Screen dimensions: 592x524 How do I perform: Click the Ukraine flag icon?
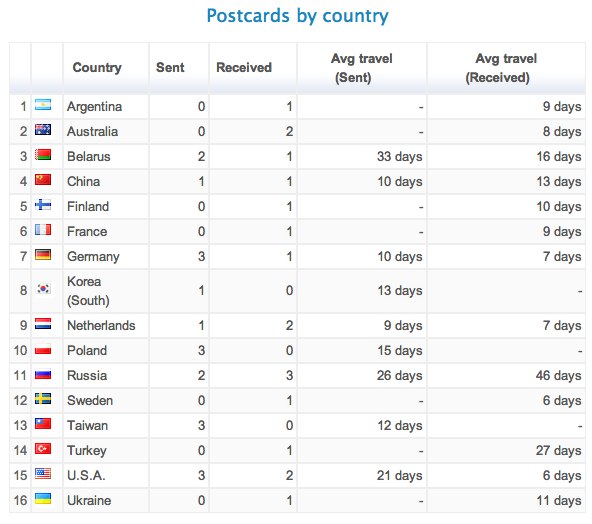(43, 499)
